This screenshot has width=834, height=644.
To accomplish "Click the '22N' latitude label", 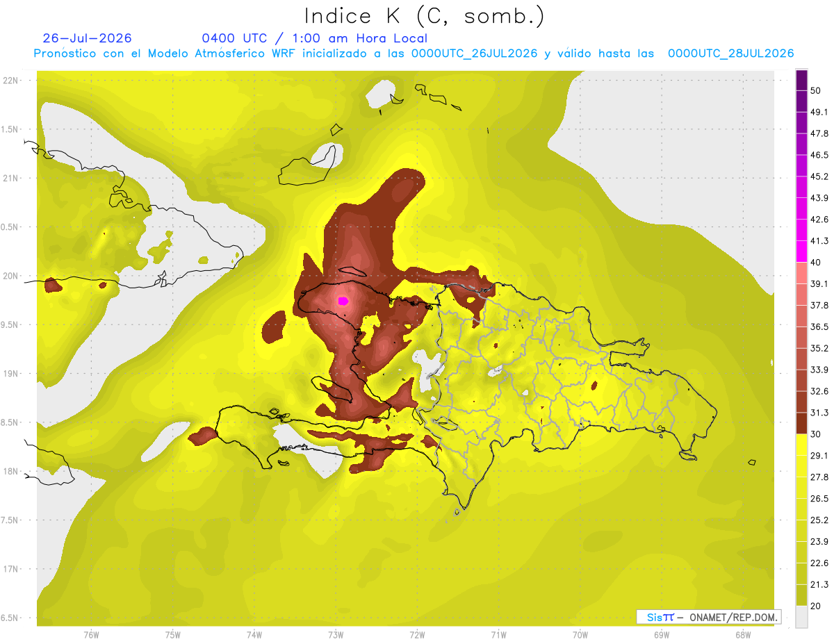I will pos(10,81).
